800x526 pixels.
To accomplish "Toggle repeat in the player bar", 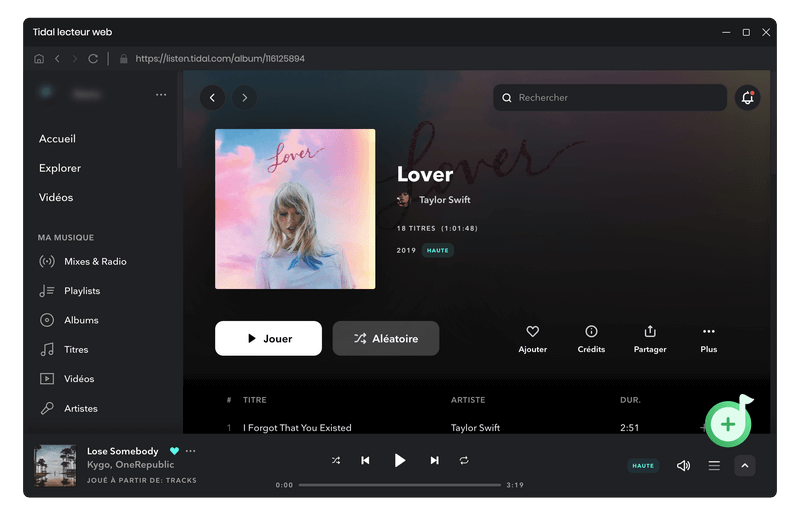I will [464, 460].
